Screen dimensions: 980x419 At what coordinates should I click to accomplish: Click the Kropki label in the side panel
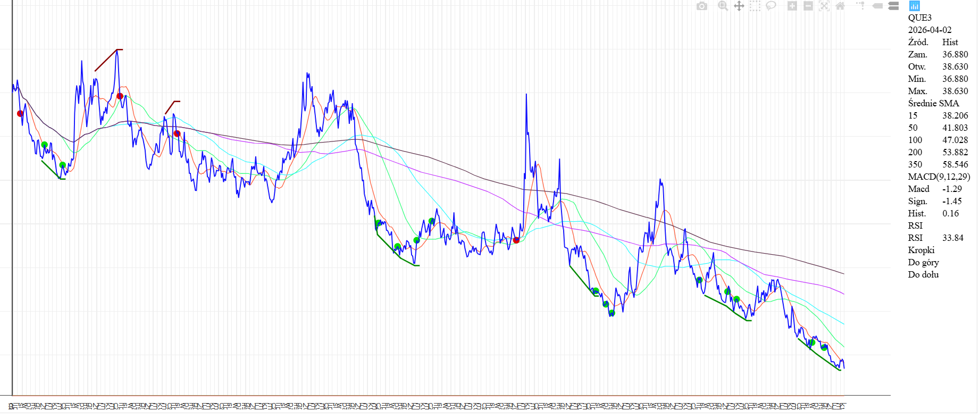(921, 250)
